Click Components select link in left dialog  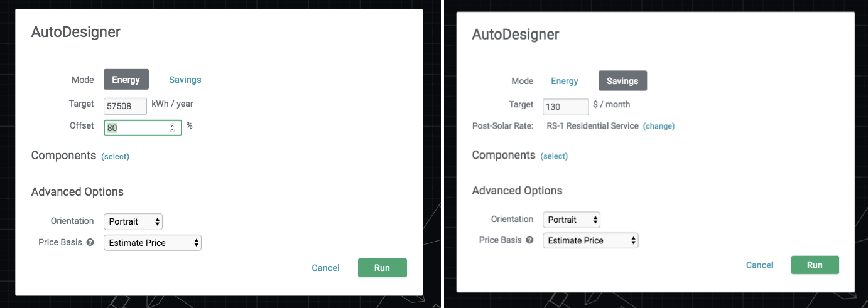click(116, 157)
